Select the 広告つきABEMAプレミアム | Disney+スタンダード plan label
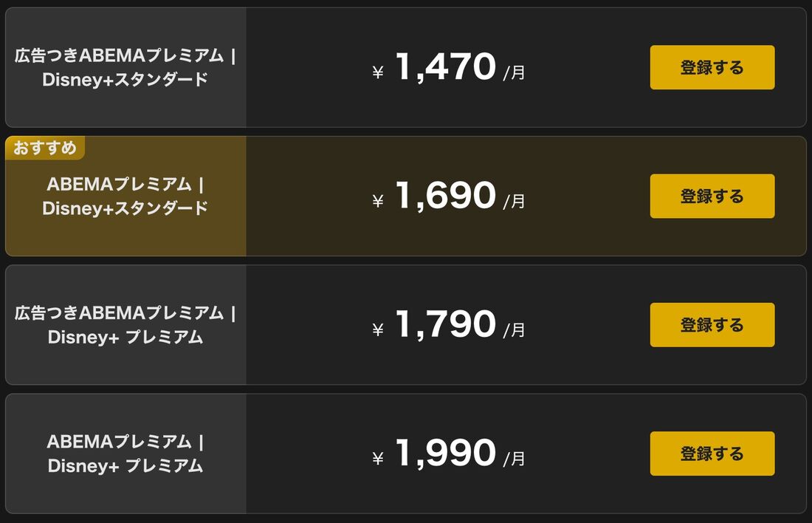This screenshot has height=523, width=812. [125, 67]
